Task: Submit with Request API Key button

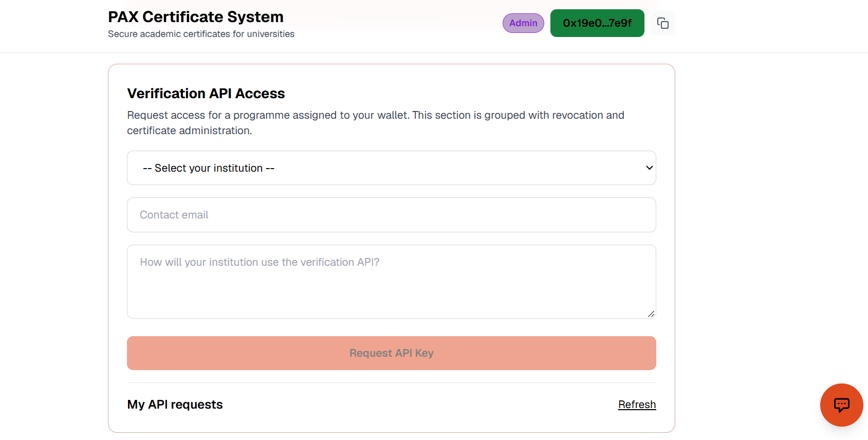Action: [392, 353]
